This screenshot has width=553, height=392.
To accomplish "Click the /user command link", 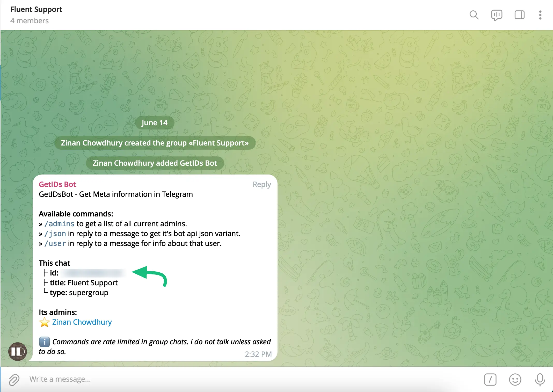I will [55, 243].
